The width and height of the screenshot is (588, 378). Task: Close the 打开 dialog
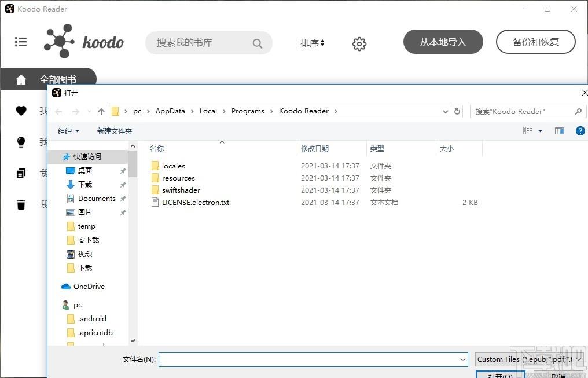point(584,93)
